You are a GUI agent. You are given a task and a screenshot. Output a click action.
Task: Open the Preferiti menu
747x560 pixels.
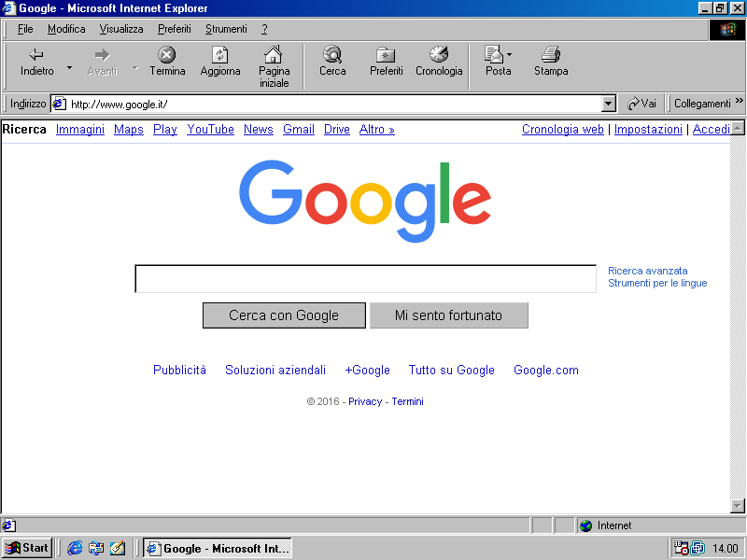click(x=175, y=29)
